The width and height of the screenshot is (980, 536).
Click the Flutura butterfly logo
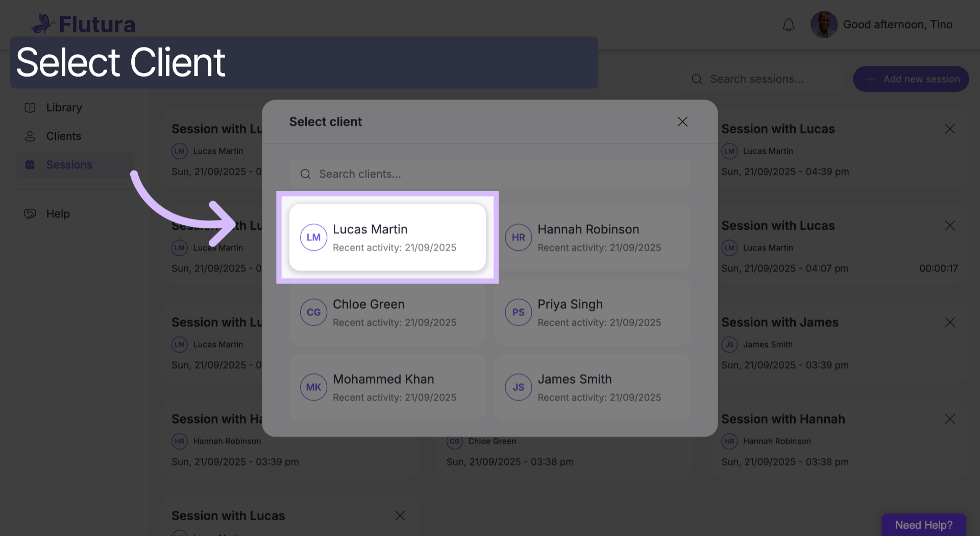tap(43, 23)
